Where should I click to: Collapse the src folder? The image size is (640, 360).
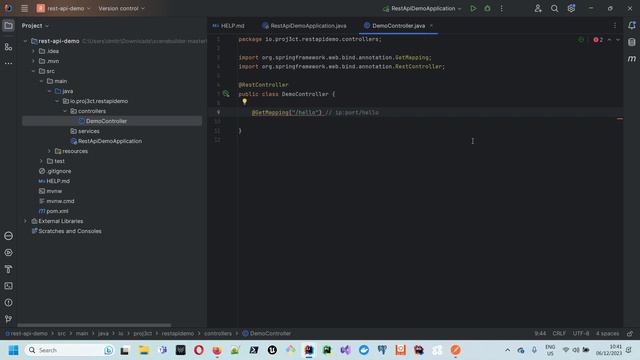33,71
